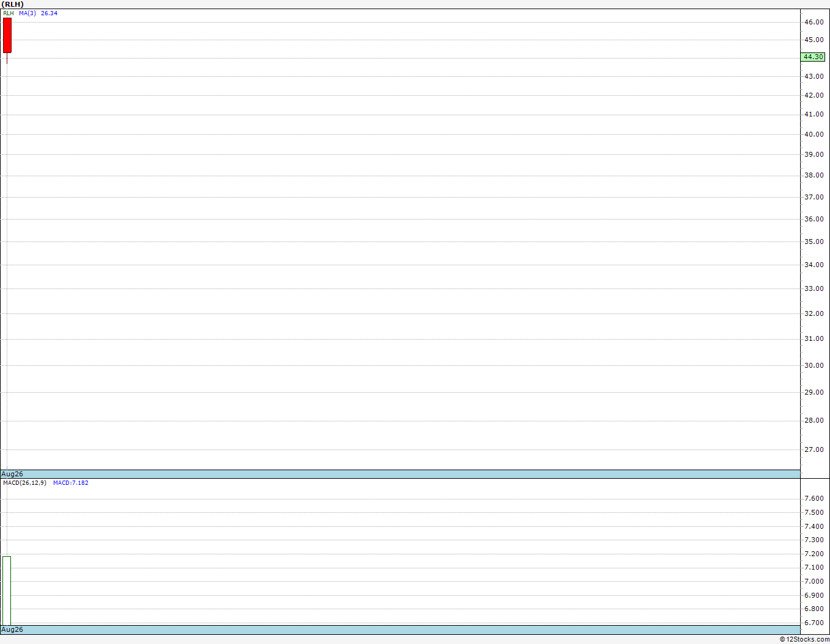Viewport: 830px width, 644px height.
Task: Select the green 44.30 current price tag
Action: pyautogui.click(x=813, y=57)
